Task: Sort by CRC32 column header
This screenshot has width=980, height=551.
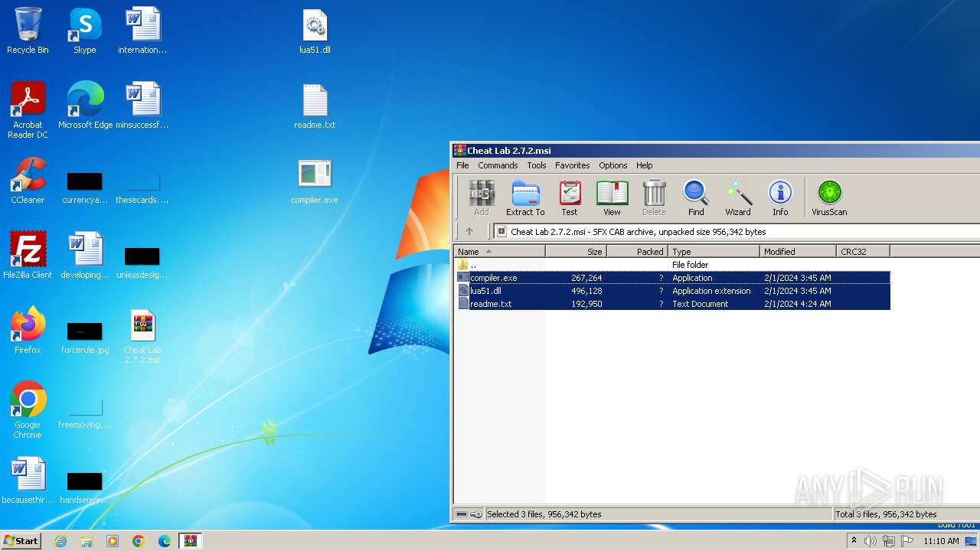Action: click(863, 251)
